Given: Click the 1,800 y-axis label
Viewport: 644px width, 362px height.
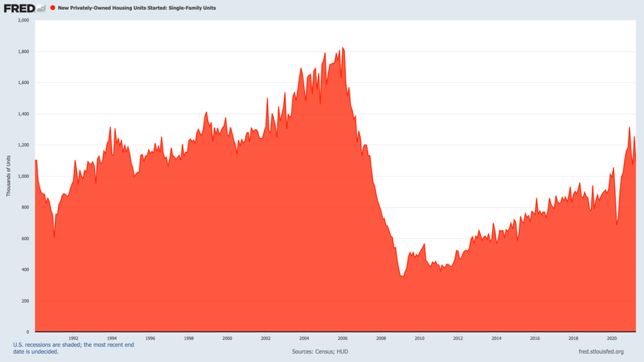Looking at the screenshot, I should tap(23, 52).
